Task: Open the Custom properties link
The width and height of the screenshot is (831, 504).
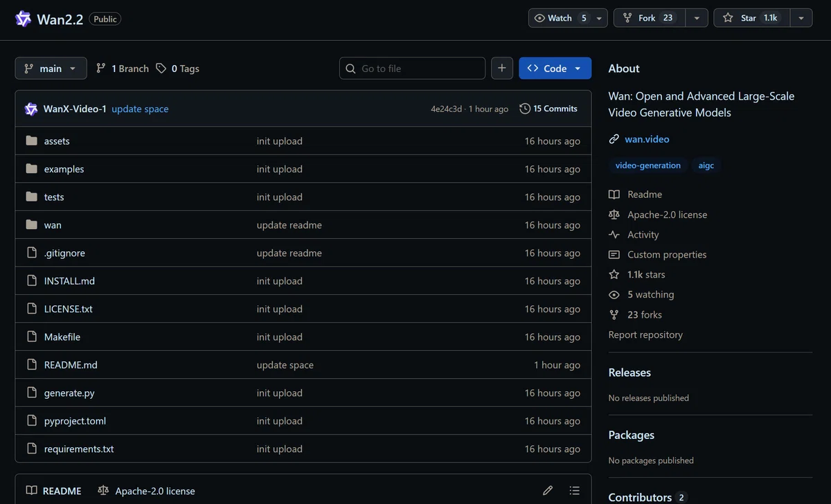Action: (667, 255)
